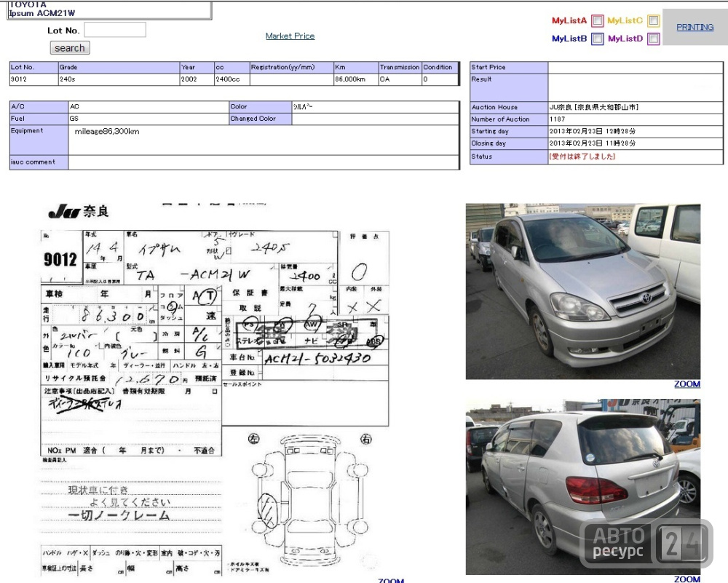This screenshot has height=583, width=728.
Task: Click the Toyota Ipsum ACM21W title box
Action: point(110,9)
